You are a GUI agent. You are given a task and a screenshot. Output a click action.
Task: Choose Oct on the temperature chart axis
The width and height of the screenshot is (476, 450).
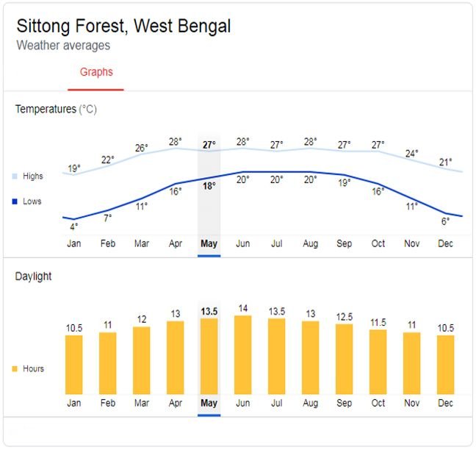click(378, 243)
